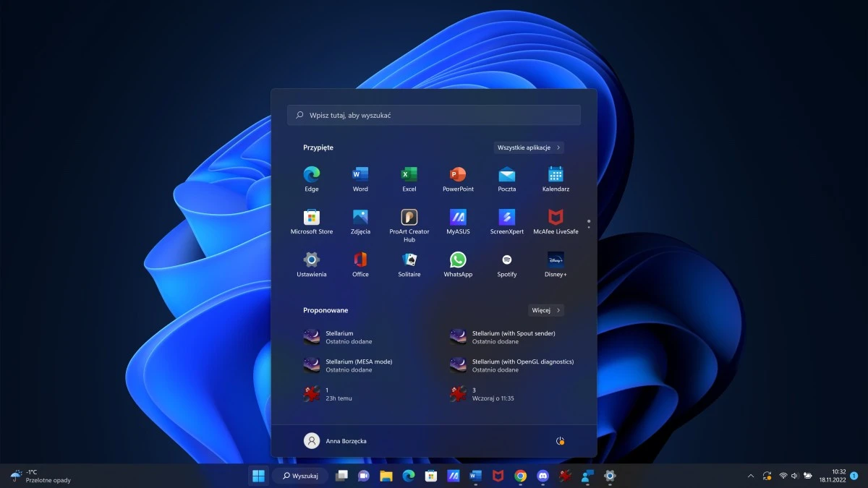The image size is (868, 488).
Task: Open Discord from the taskbar
Action: 542,476
